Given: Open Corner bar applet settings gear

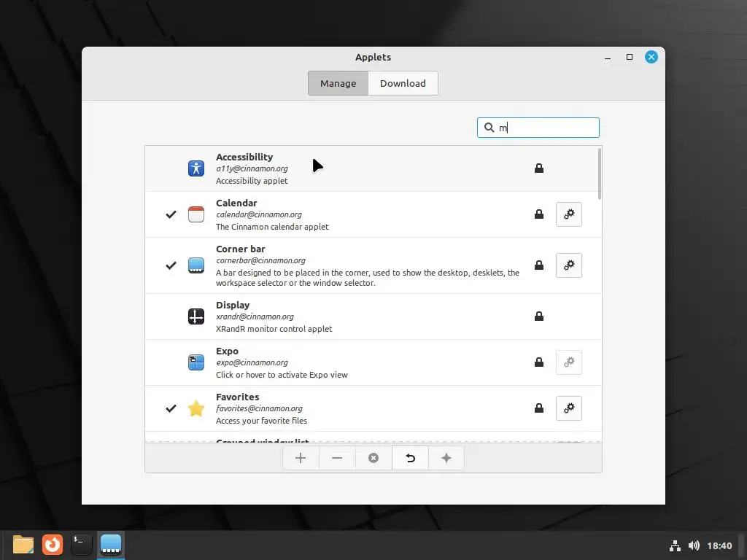Looking at the screenshot, I should pyautogui.click(x=569, y=265).
